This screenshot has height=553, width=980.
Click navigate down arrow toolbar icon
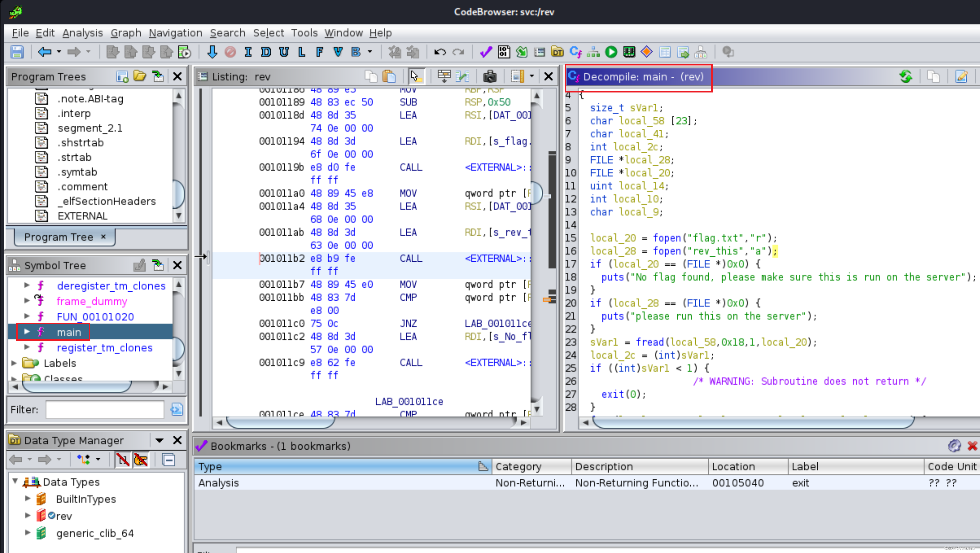click(x=212, y=52)
